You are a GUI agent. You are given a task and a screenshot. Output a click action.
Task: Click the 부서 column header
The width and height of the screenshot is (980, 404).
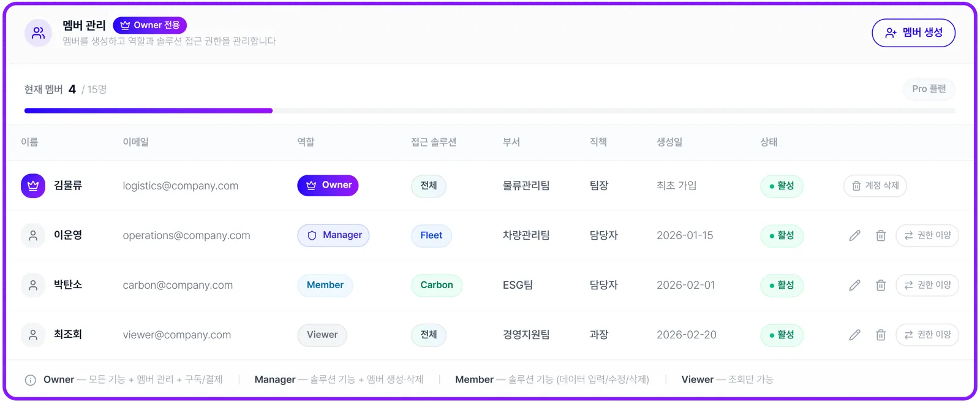click(x=511, y=142)
